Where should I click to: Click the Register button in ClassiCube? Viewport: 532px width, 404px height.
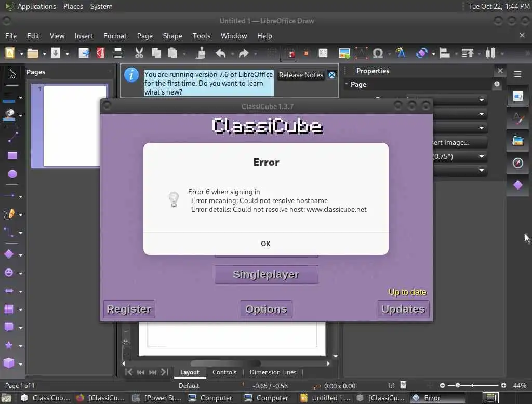tap(129, 309)
